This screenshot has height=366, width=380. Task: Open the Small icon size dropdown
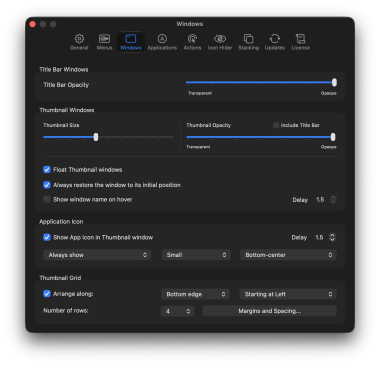(x=196, y=255)
